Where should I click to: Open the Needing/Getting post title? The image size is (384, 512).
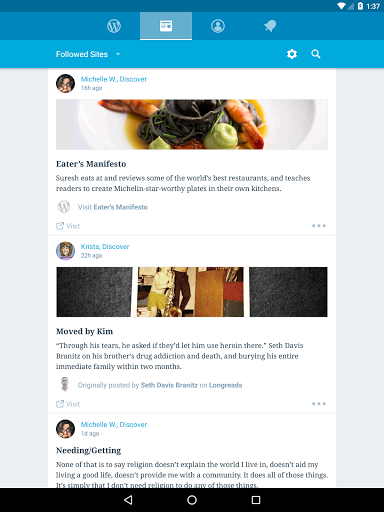tap(88, 450)
